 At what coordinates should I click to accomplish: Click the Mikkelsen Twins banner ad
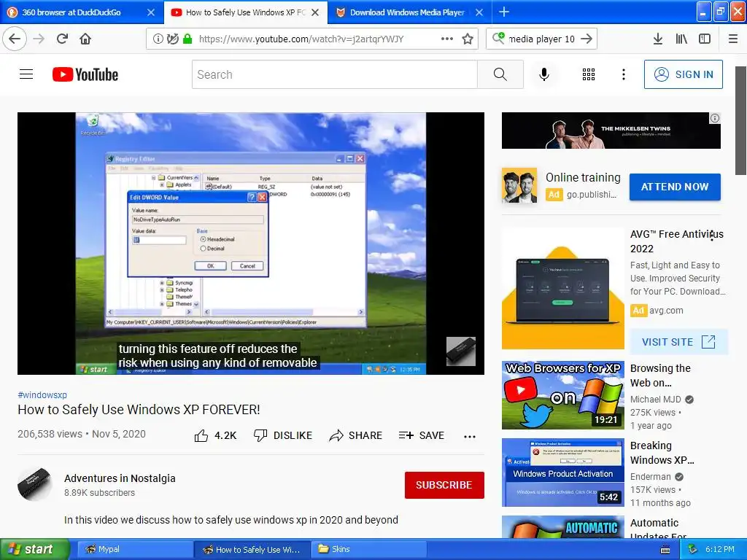(611, 131)
